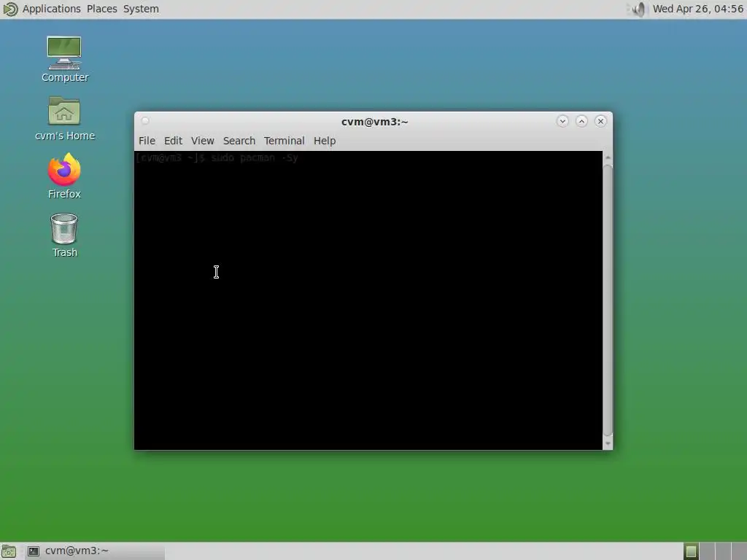Viewport: 747px width, 560px height.
Task: Open the MATE logo main menu icon
Action: pos(10,9)
